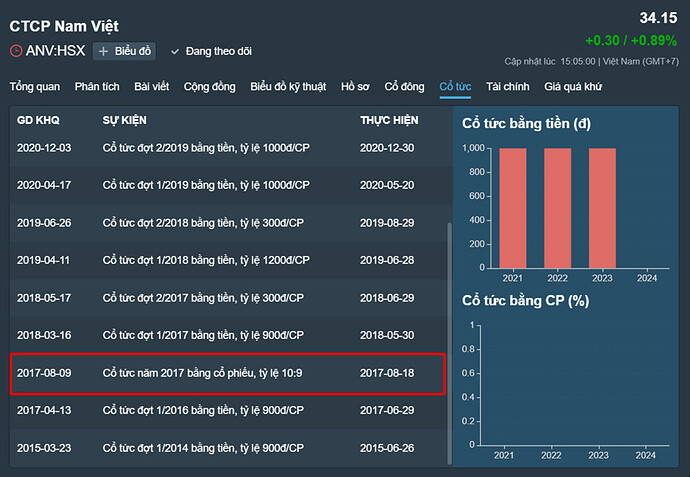690x477 pixels.
Task: Click execution date 2017-08-18
Action: coord(387,373)
